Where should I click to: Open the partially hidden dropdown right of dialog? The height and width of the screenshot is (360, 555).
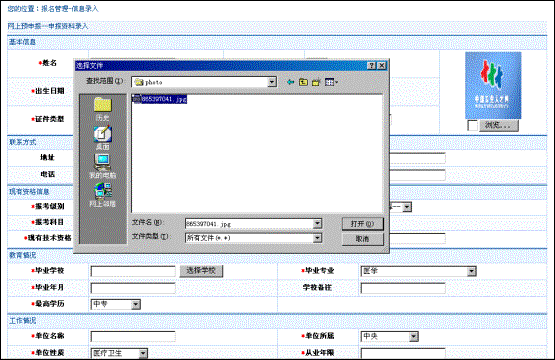click(407, 207)
